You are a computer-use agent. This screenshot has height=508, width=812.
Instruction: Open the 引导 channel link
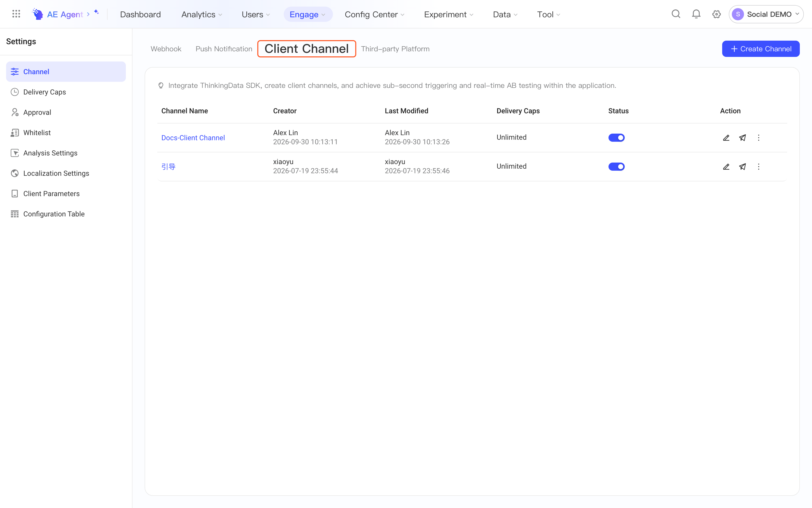[x=168, y=167]
